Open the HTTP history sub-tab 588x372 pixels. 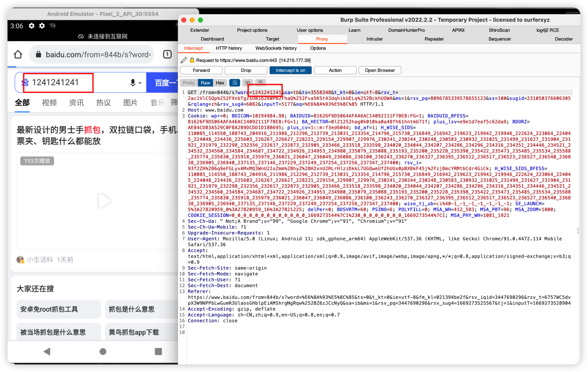click(x=229, y=48)
